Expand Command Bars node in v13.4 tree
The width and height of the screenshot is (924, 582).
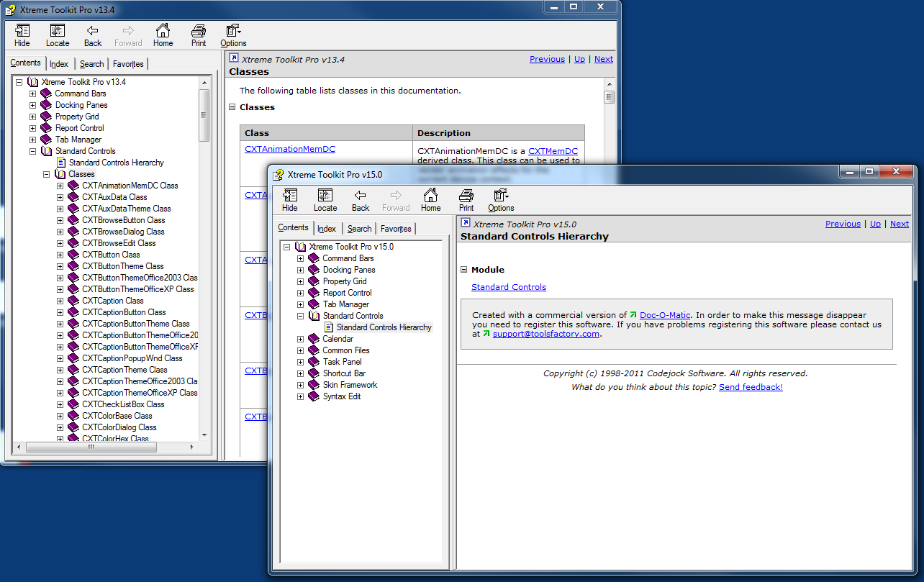point(32,94)
